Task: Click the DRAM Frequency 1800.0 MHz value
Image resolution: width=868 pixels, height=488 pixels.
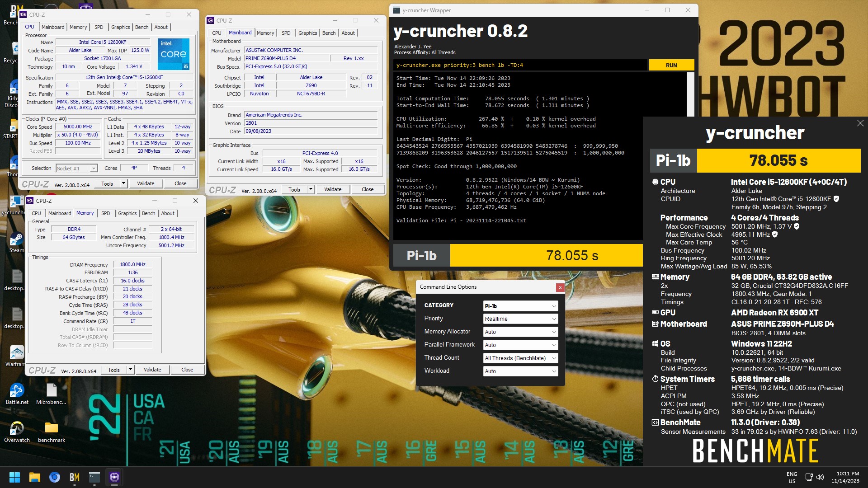Action: tap(132, 265)
